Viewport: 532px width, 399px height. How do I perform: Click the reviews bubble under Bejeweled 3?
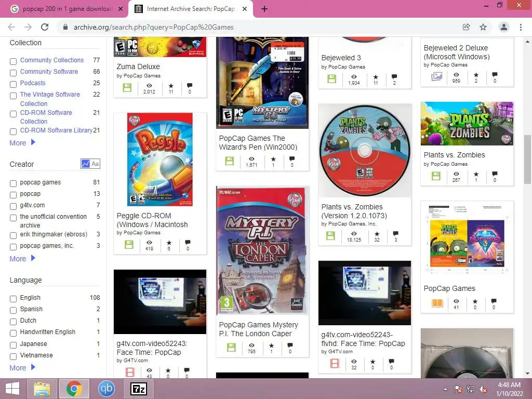(x=394, y=76)
